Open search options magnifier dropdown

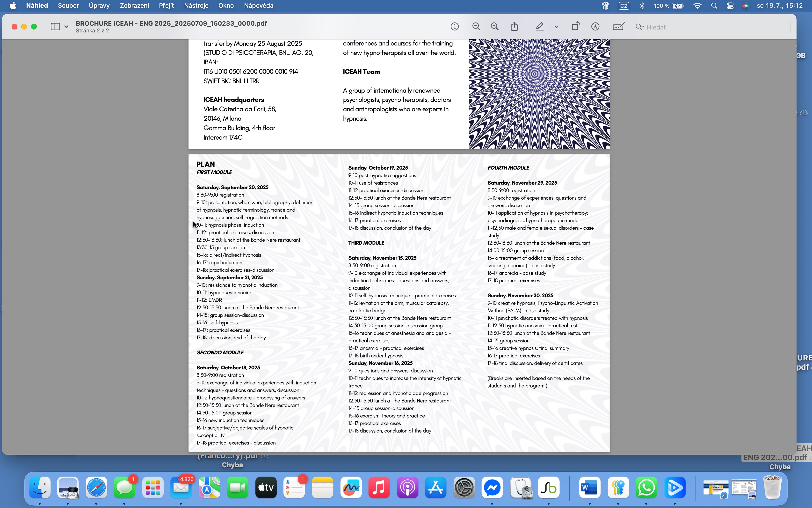click(639, 27)
